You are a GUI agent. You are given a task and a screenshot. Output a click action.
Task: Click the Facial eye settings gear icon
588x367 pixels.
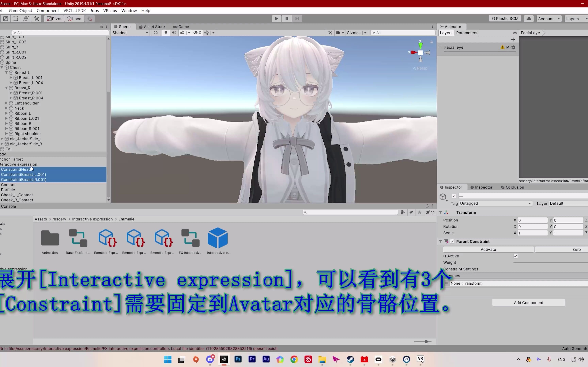click(x=513, y=47)
